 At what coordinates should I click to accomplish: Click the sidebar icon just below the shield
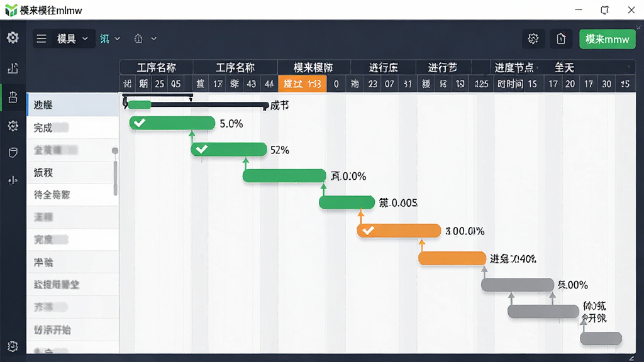(x=13, y=180)
